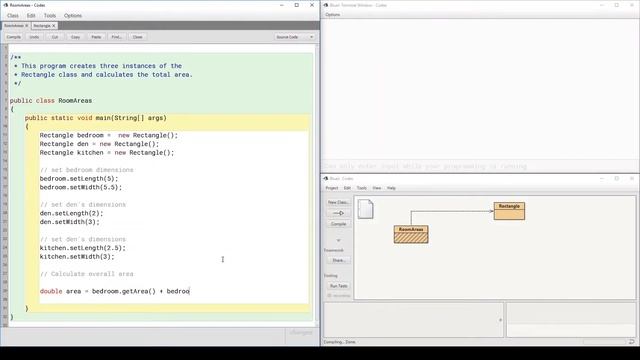Click the 'den.setLength(2);' line
Viewport: 640px width, 360px height.
(x=71, y=213)
